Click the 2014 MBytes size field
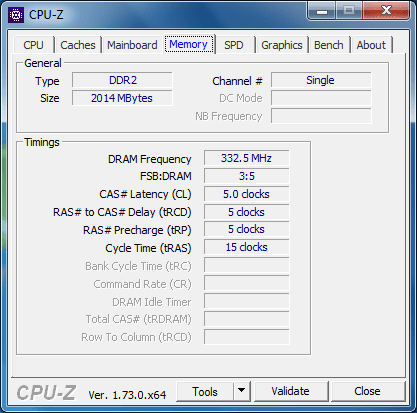Screen dimensions: 417x413 (122, 98)
